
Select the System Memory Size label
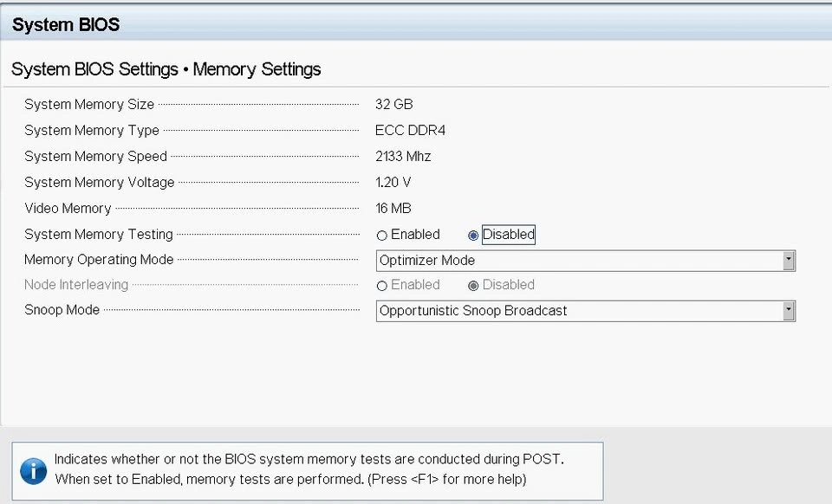tap(89, 105)
